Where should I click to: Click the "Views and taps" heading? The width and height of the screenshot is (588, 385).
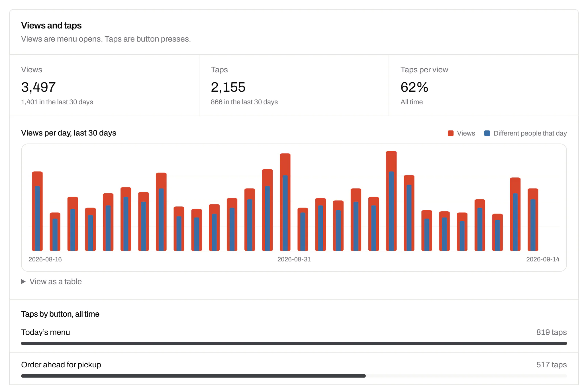[51, 25]
